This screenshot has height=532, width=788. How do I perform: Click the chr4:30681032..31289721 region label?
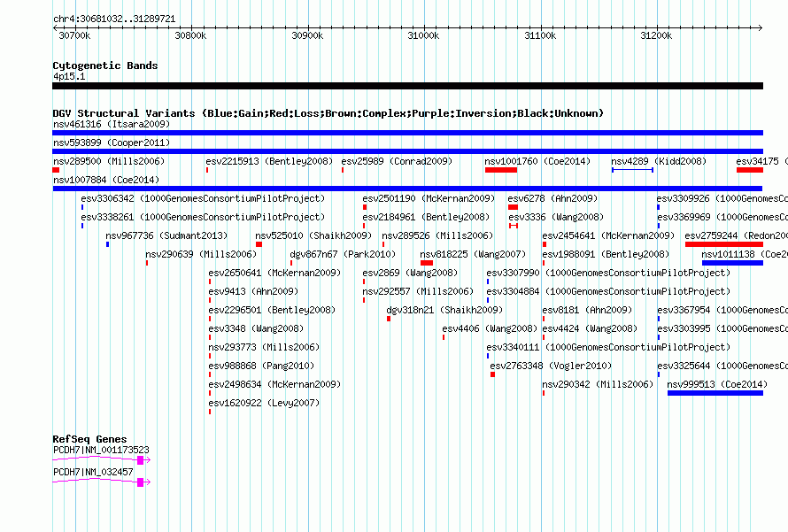pyautogui.click(x=114, y=19)
